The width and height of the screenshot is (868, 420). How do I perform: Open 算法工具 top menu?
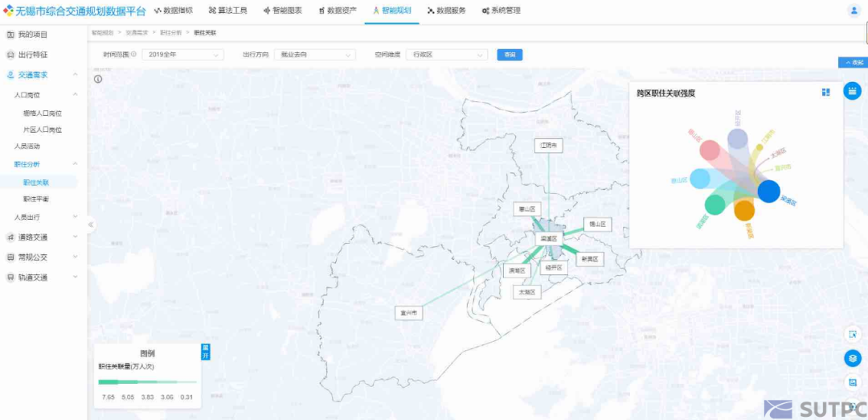tap(228, 10)
